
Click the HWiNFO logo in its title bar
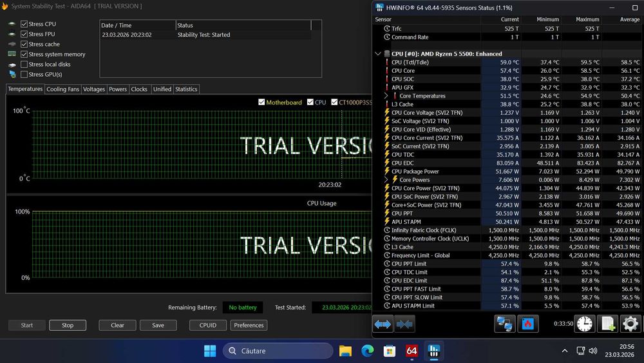[379, 7]
